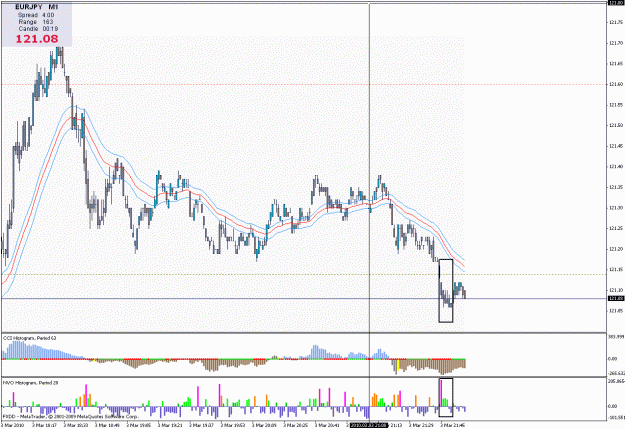Click the 3 Mar 19:05 time label
625x429 pixels.
(139, 425)
